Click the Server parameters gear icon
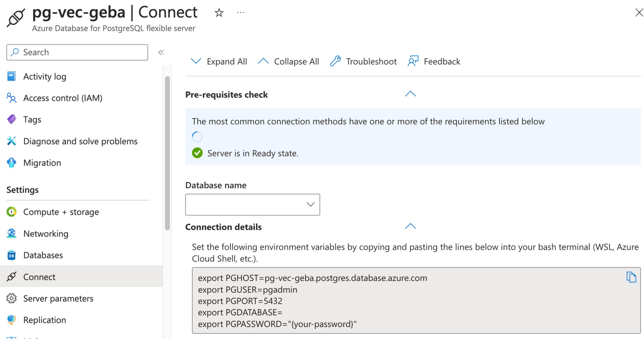 [11, 298]
